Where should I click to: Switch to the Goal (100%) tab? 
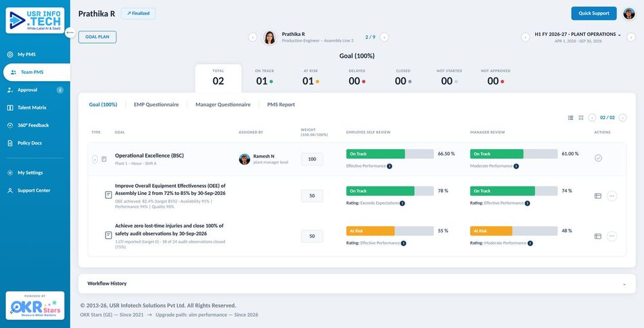pos(103,105)
